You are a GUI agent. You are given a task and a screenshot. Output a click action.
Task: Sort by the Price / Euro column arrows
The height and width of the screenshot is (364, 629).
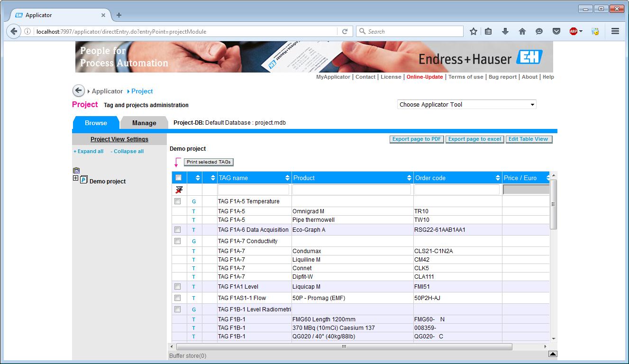pos(547,178)
